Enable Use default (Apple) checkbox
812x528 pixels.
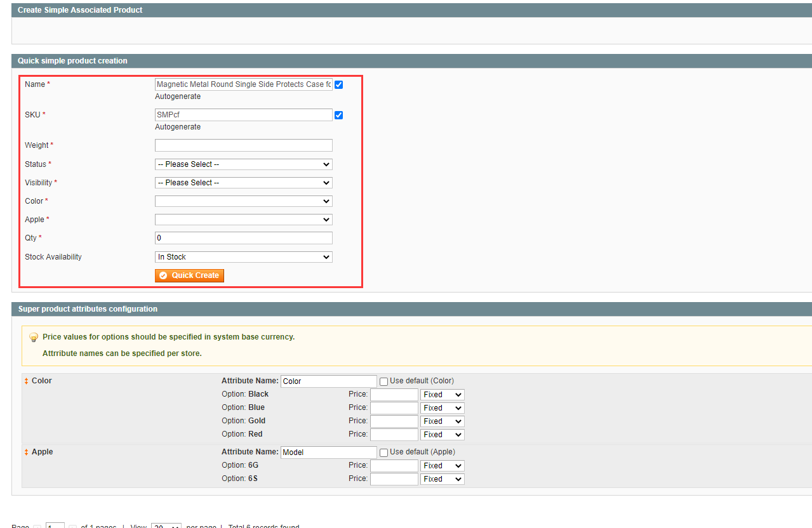tap(383, 452)
